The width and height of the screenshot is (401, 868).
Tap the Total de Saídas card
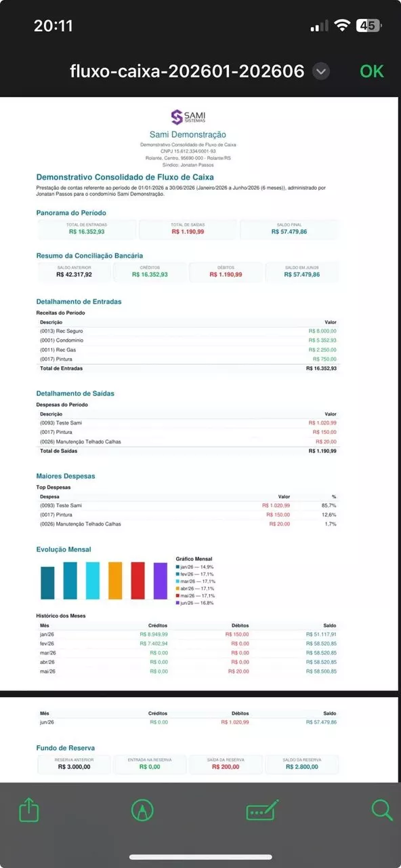[x=188, y=229]
